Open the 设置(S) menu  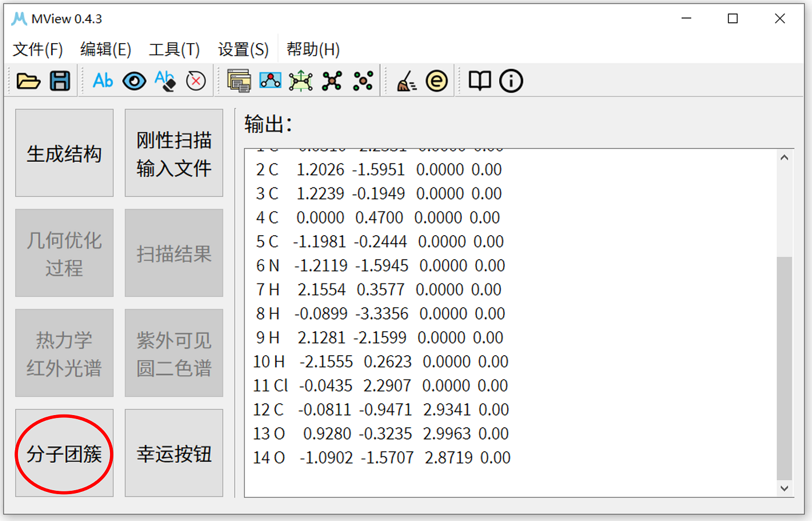pyautogui.click(x=243, y=50)
